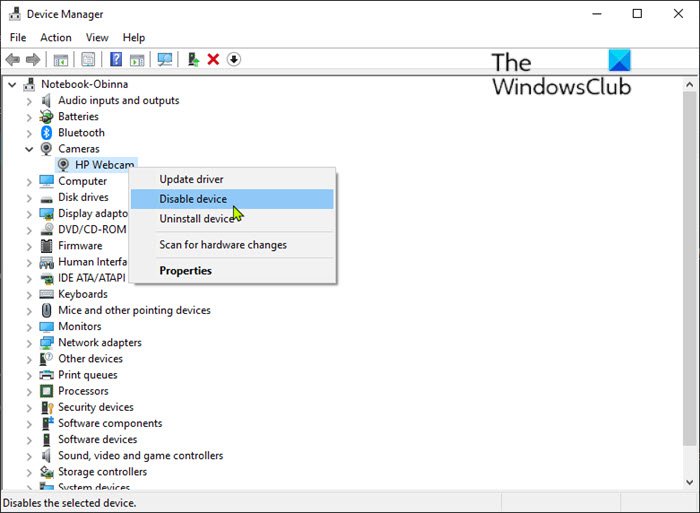This screenshot has width=700, height=513.
Task: Click the HP Webcam device icon
Action: (x=63, y=165)
